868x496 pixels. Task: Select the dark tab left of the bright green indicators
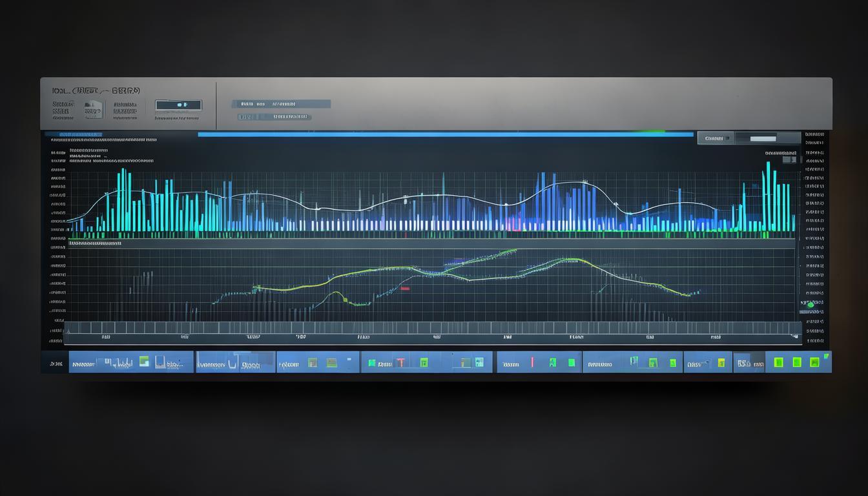[743, 364]
